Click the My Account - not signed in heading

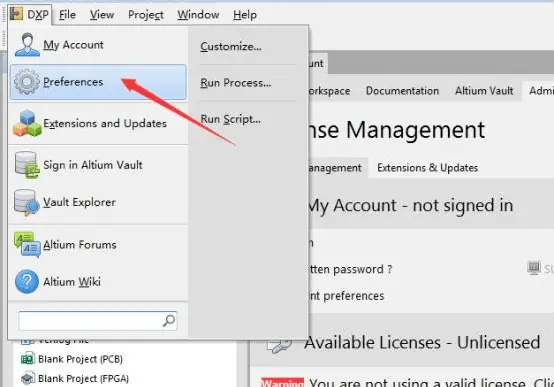[410, 205]
